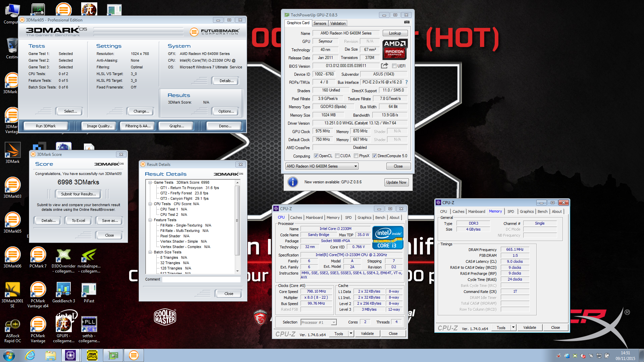
Task: Open the Graphics tab in CPU-Z CPU window
Action: pyautogui.click(x=364, y=218)
